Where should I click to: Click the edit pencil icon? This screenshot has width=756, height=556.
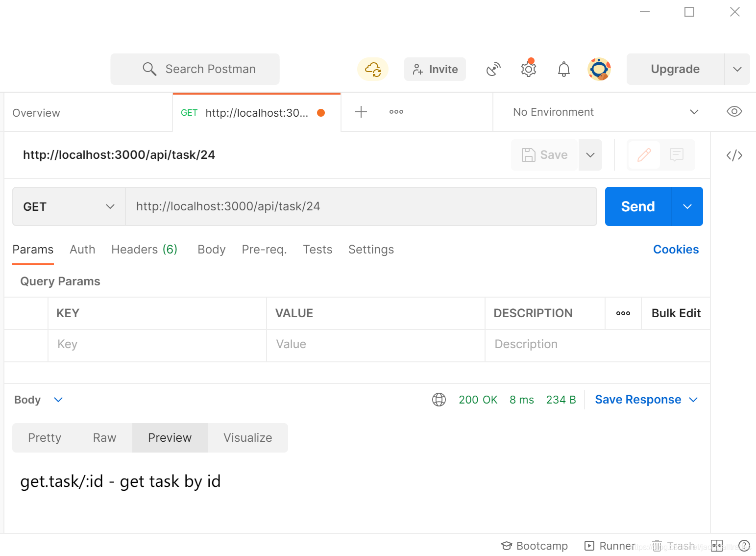point(644,155)
